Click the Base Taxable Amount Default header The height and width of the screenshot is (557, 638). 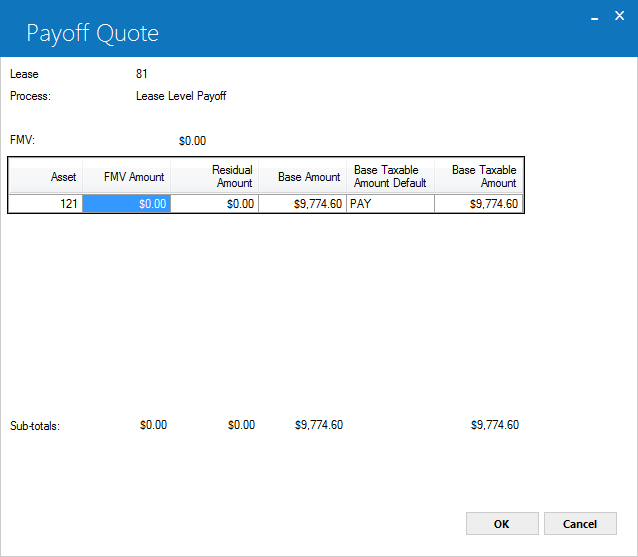[390, 176]
